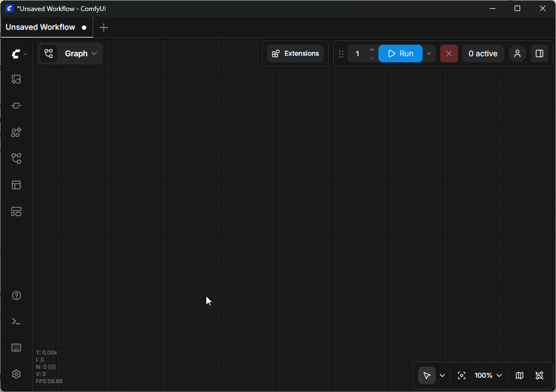The width and height of the screenshot is (556, 392).
Task: Open the Extensions manager
Action: click(295, 53)
